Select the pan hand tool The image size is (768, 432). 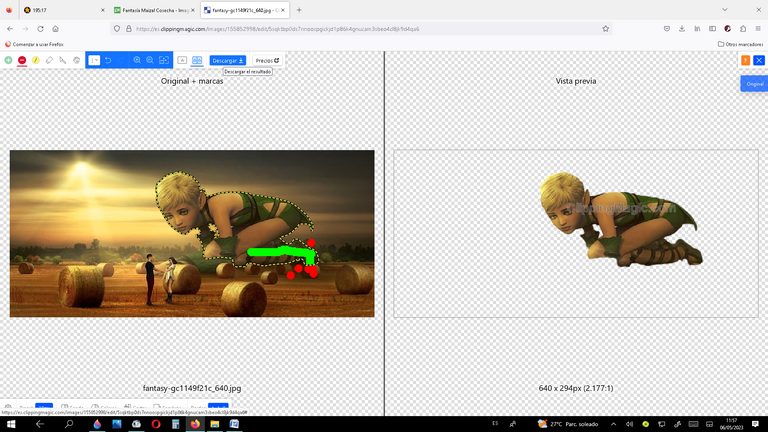coord(76,60)
